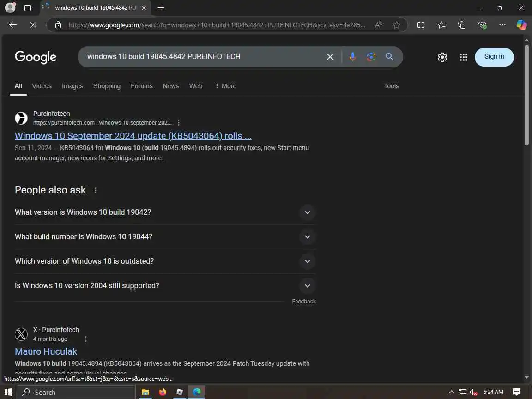Image resolution: width=532 pixels, height=399 pixels.
Task: Launch Firefox from the taskbar
Action: (163, 392)
